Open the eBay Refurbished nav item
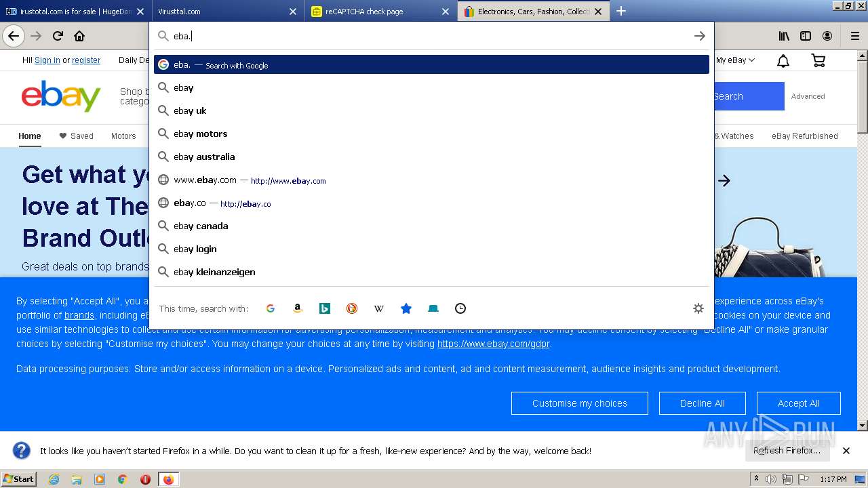Viewport: 868px width, 488px height. (805, 136)
